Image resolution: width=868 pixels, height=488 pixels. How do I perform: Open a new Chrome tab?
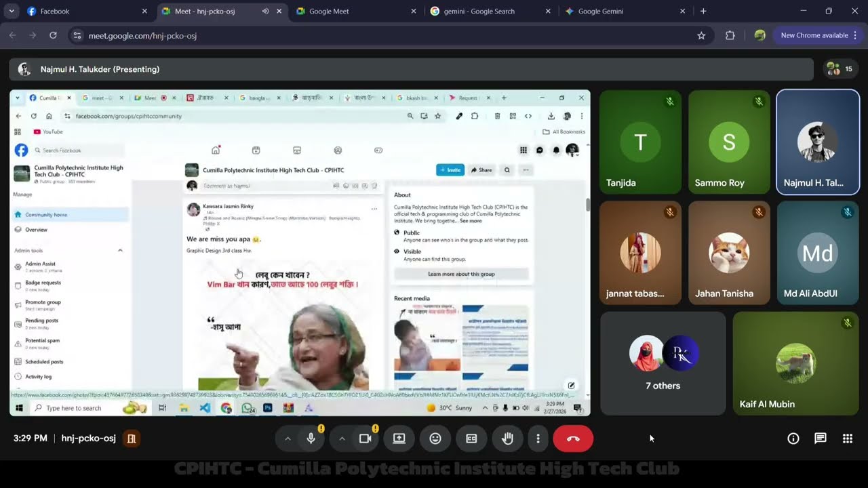pyautogui.click(x=703, y=12)
